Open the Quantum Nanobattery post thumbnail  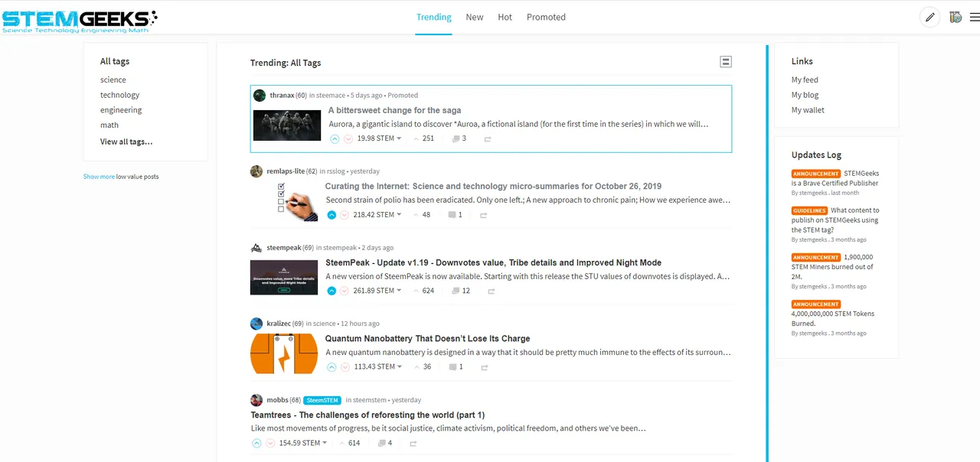point(284,353)
